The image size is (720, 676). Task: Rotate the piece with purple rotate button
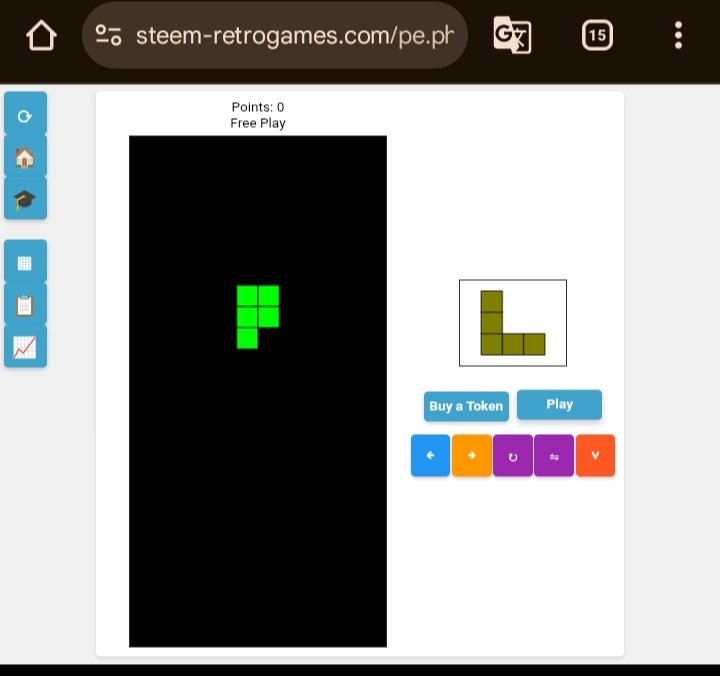(513, 455)
